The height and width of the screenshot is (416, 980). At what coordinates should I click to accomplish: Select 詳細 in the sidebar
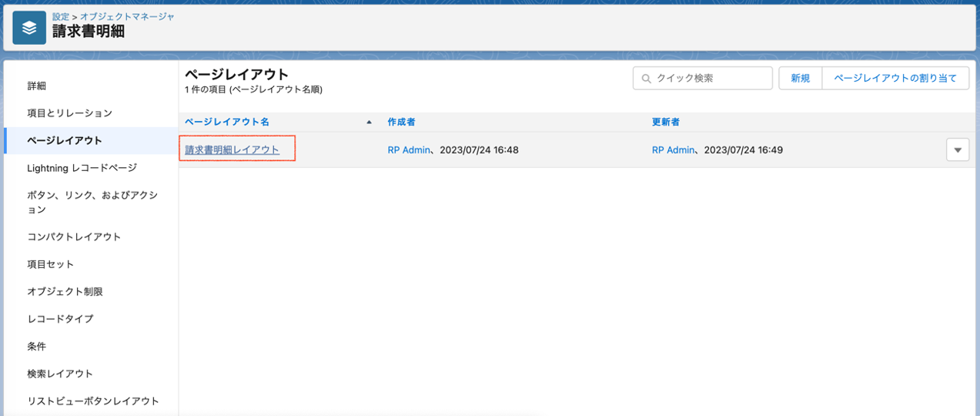pyautogui.click(x=37, y=86)
